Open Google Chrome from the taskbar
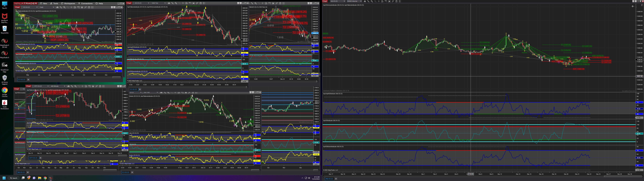 click(45, 178)
